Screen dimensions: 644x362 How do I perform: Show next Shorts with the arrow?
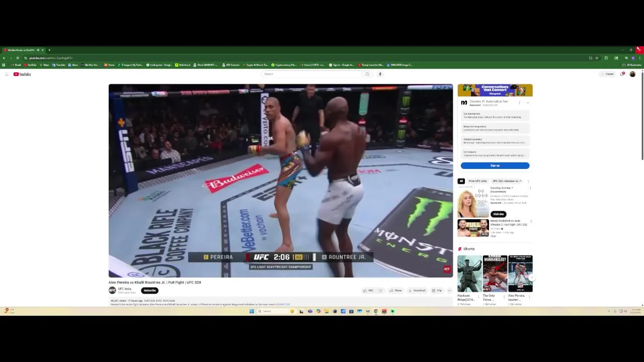pos(532,278)
